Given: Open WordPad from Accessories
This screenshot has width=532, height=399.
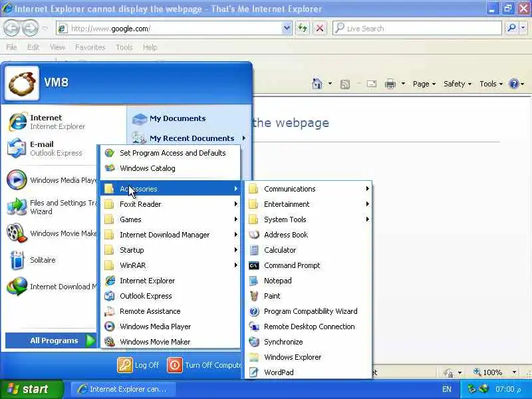Looking at the screenshot, I should pos(308,372).
